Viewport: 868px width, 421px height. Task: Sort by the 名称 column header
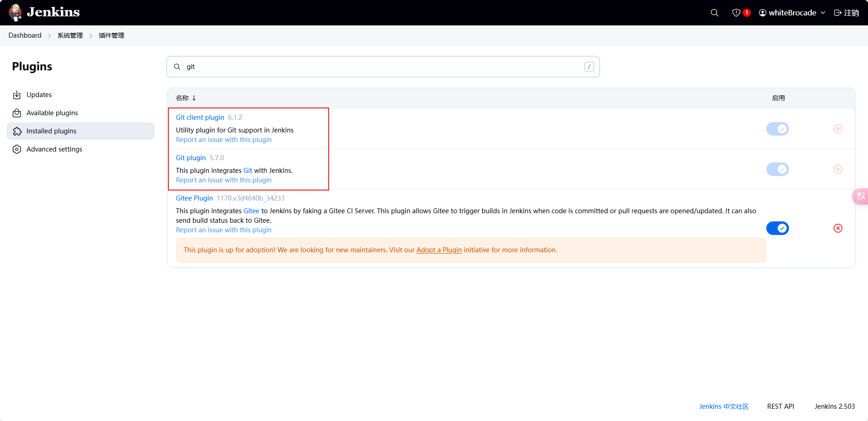point(186,98)
